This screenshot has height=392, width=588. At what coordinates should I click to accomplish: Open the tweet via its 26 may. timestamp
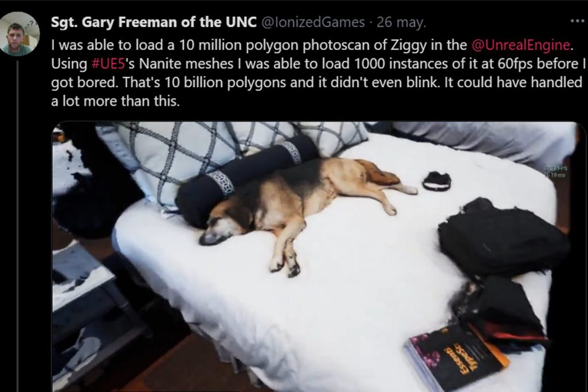pyautogui.click(x=401, y=22)
